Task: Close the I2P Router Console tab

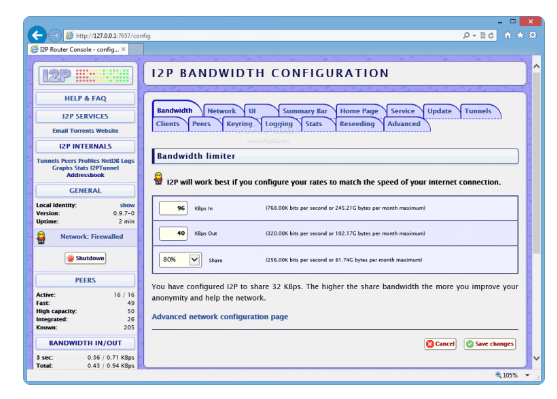Action: tap(123, 49)
